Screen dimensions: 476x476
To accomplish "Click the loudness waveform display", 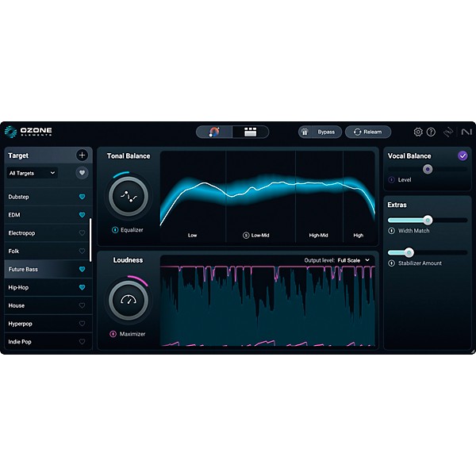I will (x=267, y=306).
